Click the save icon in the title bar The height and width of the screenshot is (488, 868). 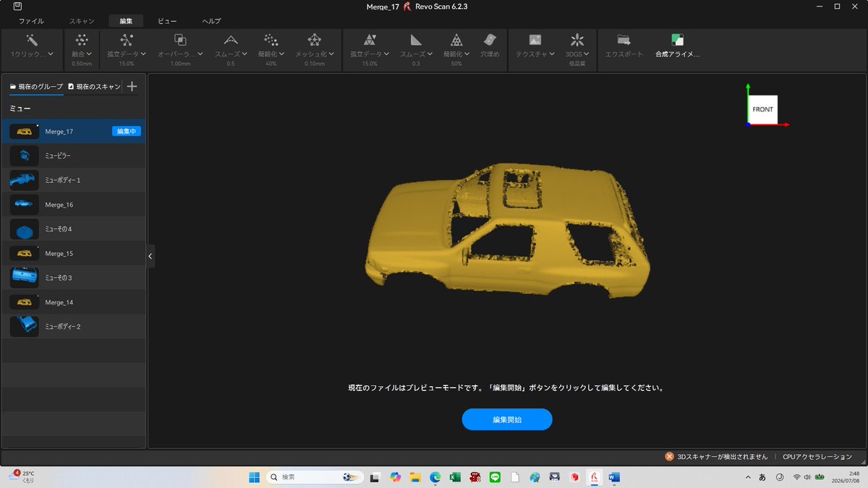tap(17, 7)
